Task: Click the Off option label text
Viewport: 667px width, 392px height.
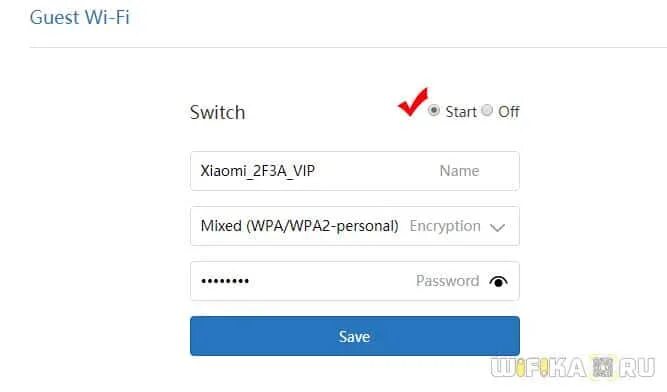Action: (509, 112)
